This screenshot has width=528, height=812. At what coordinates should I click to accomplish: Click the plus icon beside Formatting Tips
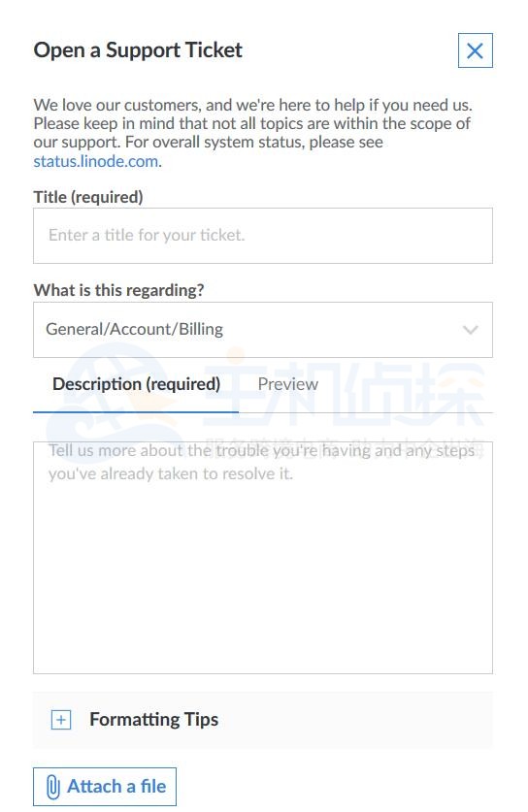[61, 720]
